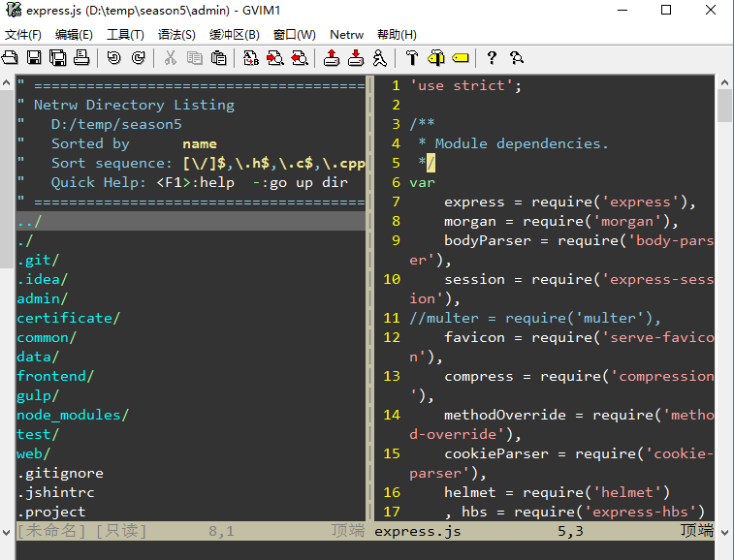This screenshot has width=734, height=560.
Task: Click the right pane scroll-up arrow
Action: 724,83
